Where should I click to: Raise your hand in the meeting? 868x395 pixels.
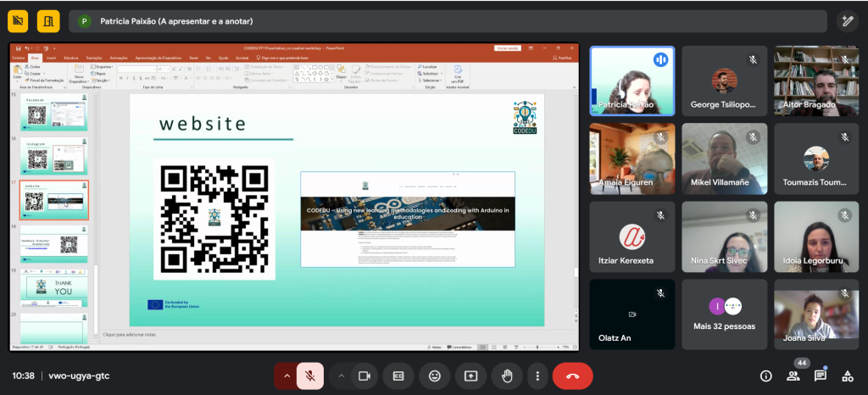tap(507, 376)
